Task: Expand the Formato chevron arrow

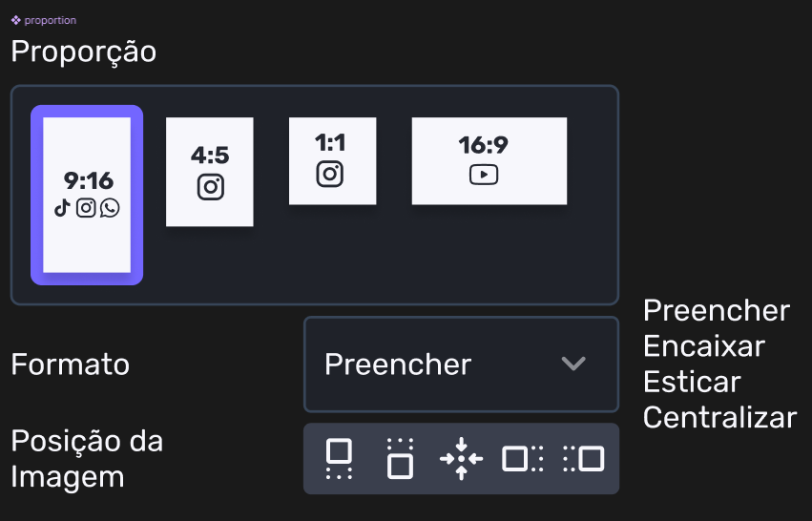Action: pos(573,364)
